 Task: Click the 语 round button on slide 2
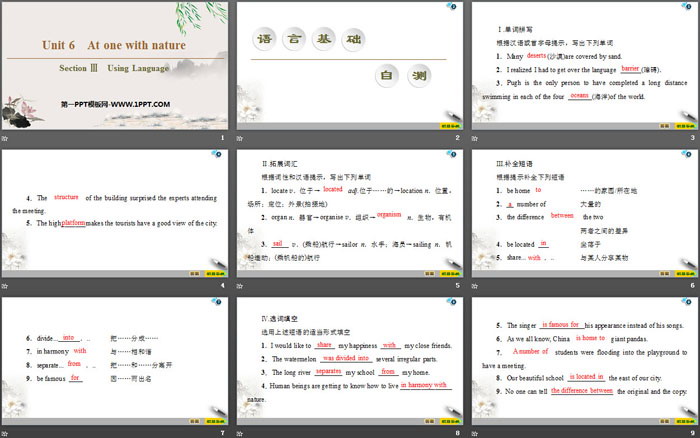coord(264,39)
